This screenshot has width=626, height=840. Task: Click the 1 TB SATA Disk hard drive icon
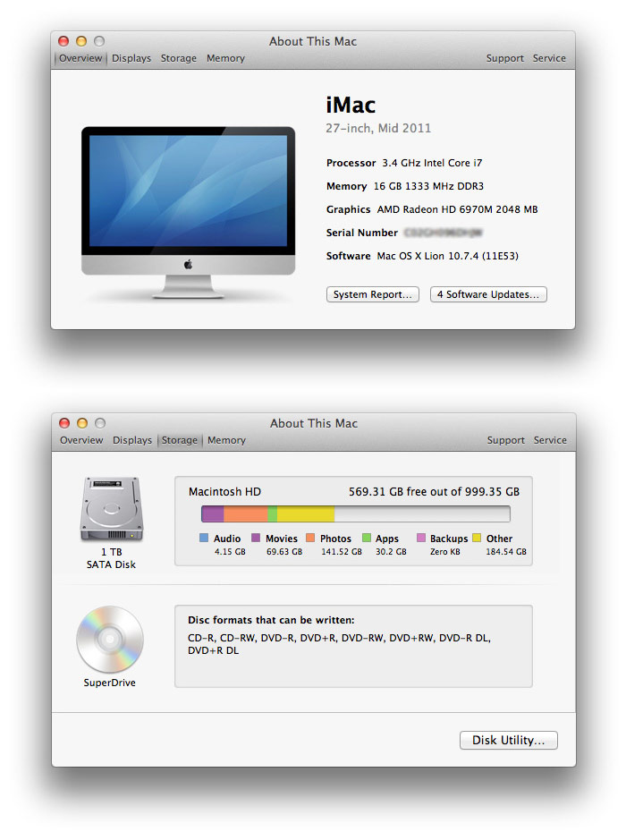pos(112,508)
